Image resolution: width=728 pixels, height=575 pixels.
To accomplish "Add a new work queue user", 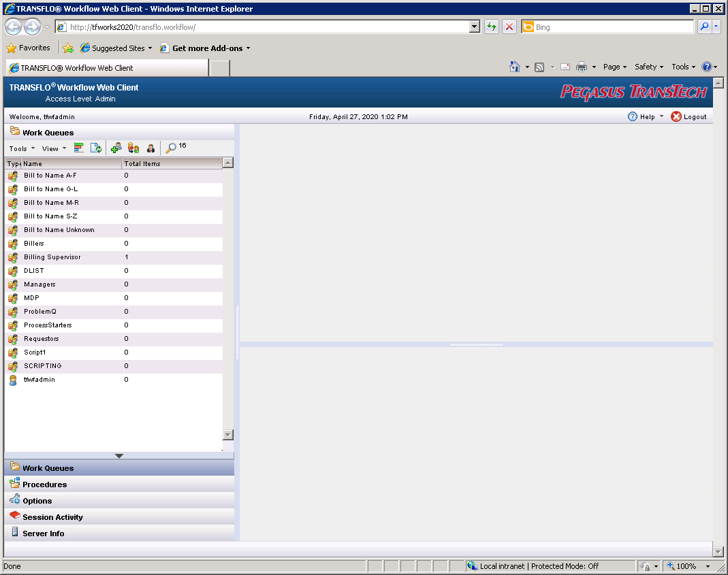I will pyautogui.click(x=116, y=148).
